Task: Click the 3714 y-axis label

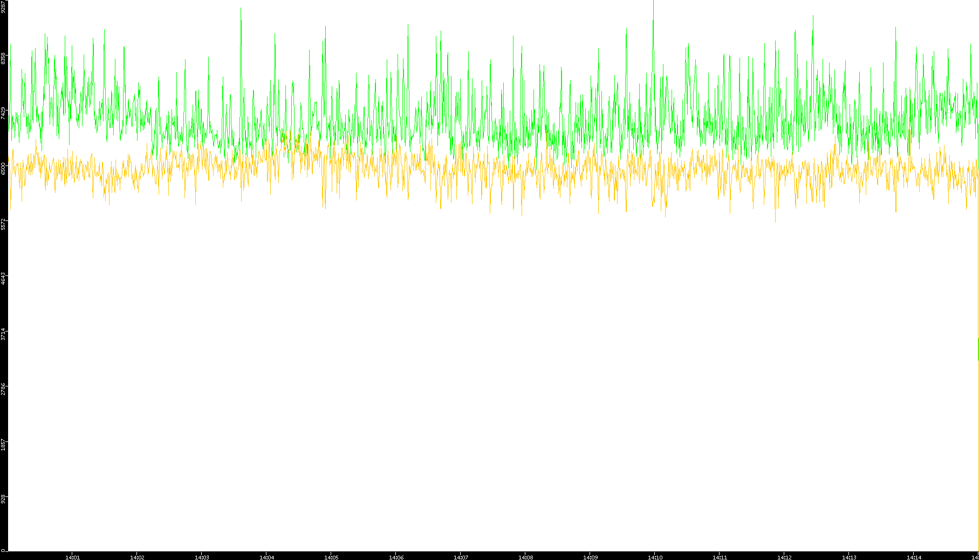Action: pos(4,334)
